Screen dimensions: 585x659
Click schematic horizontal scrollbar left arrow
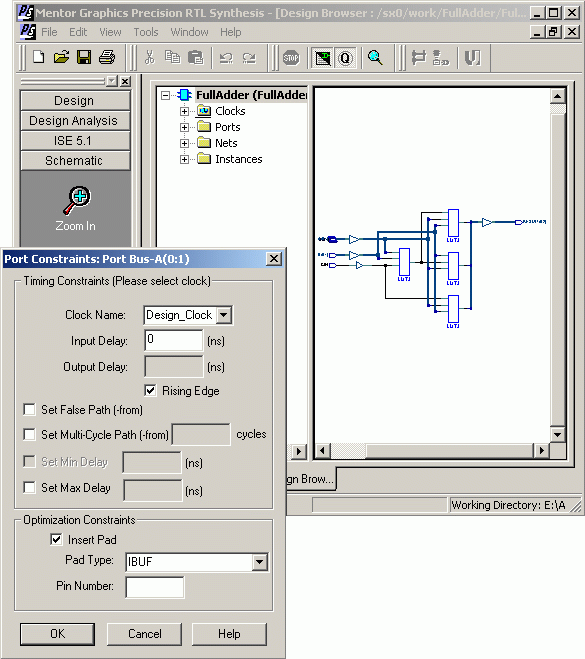[x=323, y=451]
